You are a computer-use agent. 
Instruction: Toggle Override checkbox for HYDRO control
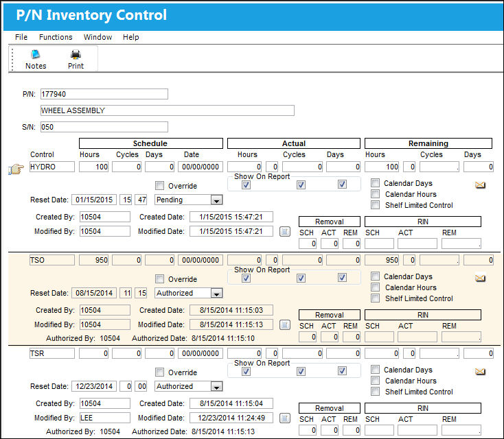pos(159,186)
